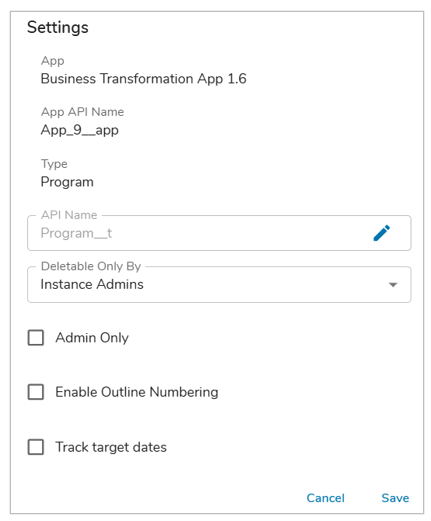
Task: Click the Track target dates label
Action: click(111, 447)
